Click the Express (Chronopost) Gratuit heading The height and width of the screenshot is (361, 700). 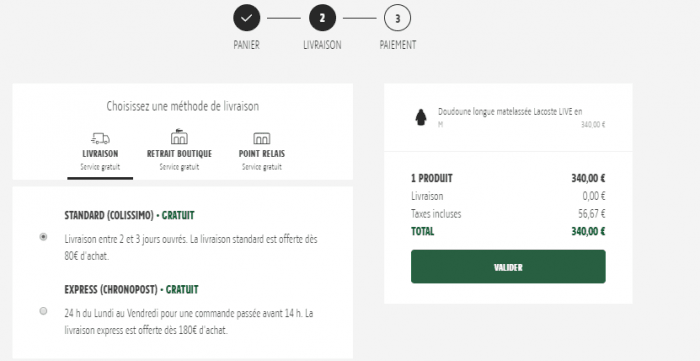point(131,290)
